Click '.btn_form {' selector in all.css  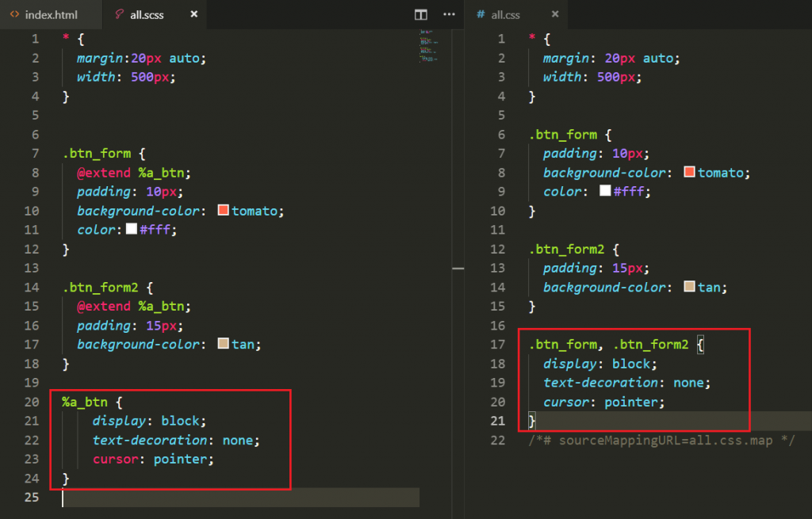click(570, 135)
